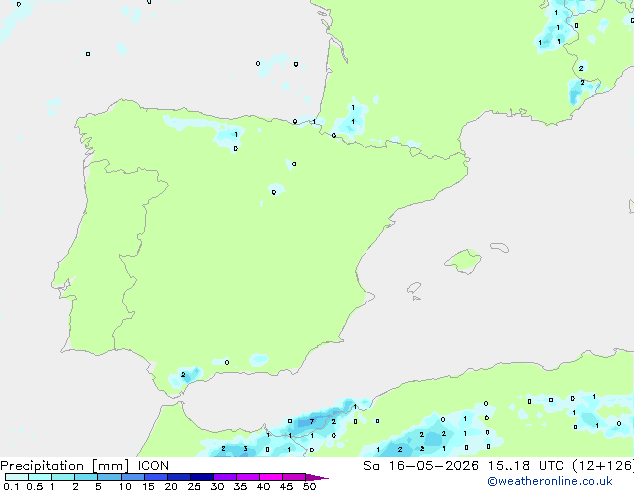Click the legend scale label '45'
The width and height of the screenshot is (634, 490).
click(x=286, y=486)
